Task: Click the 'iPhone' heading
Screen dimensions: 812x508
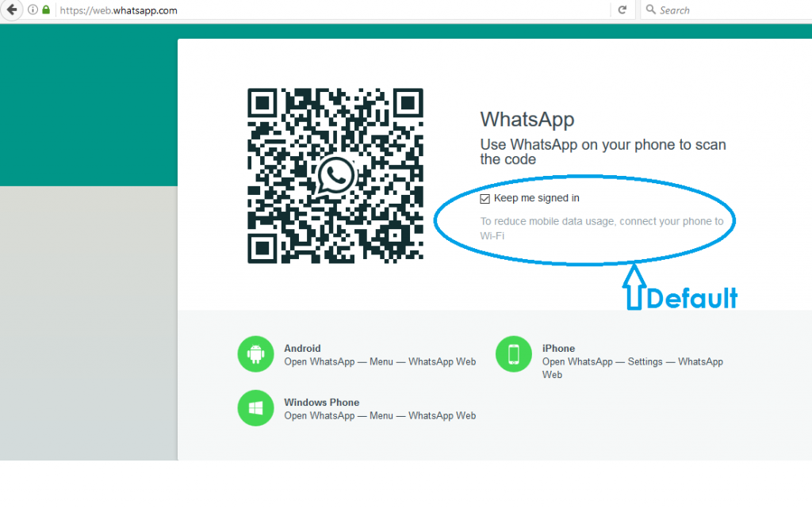Action: click(558, 348)
